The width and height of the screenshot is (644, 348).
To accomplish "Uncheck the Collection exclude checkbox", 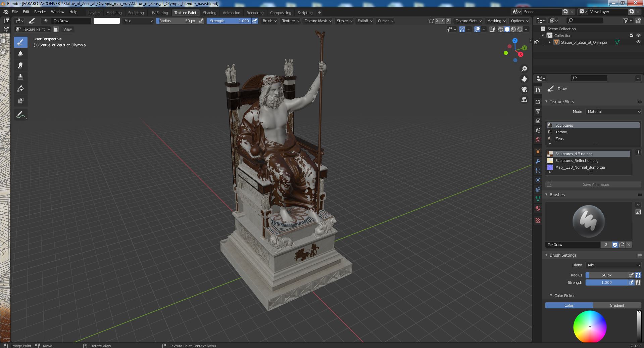I will (x=631, y=35).
